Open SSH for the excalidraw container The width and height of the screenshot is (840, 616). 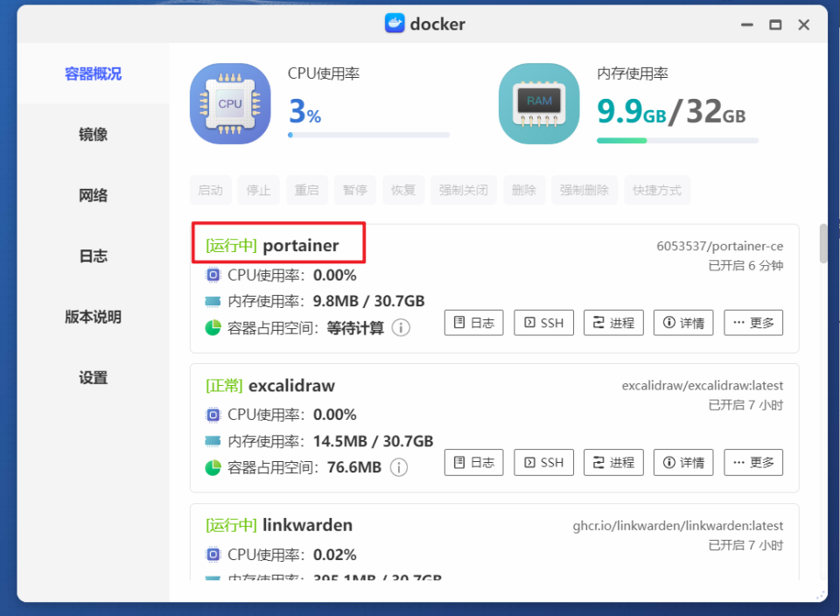tap(543, 462)
